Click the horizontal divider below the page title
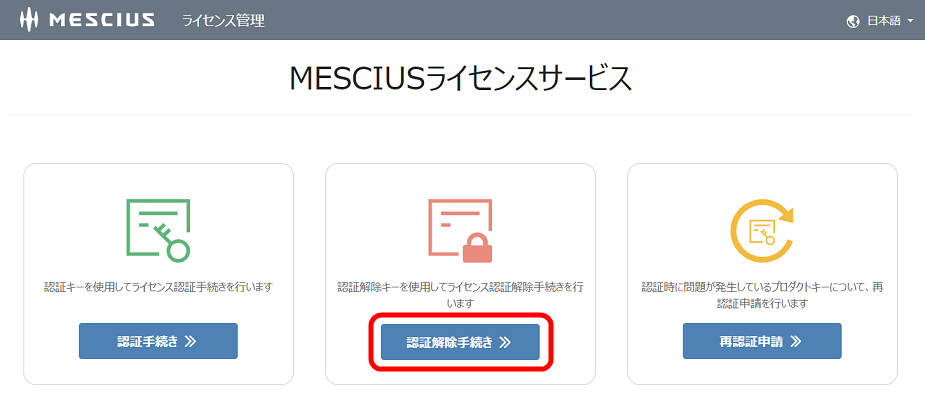Screen dimensions: 925x406 click(461, 115)
